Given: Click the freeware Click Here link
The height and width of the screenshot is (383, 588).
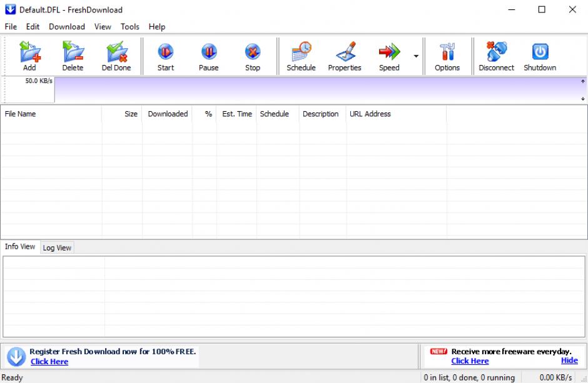Looking at the screenshot, I should (470, 361).
